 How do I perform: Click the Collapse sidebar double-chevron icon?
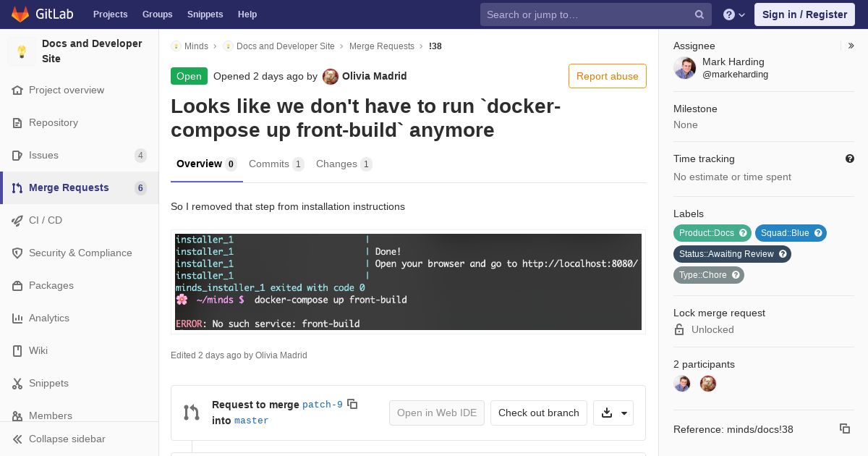pos(17,439)
